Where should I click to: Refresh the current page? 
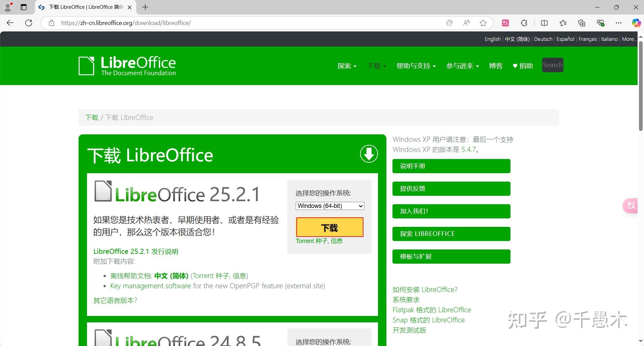(x=29, y=23)
